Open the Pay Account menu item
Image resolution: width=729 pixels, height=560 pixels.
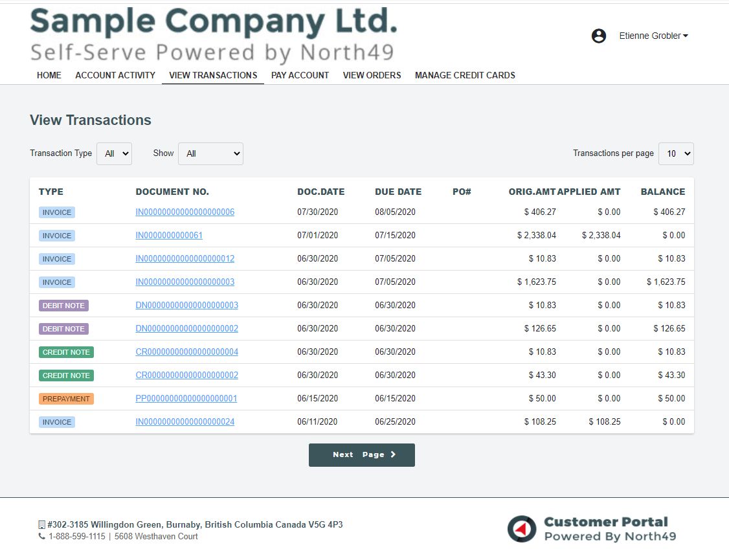click(300, 75)
